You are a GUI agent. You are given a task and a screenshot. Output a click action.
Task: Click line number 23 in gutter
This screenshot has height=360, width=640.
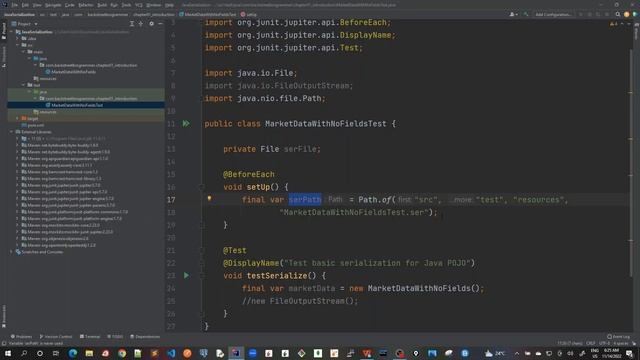171,276
